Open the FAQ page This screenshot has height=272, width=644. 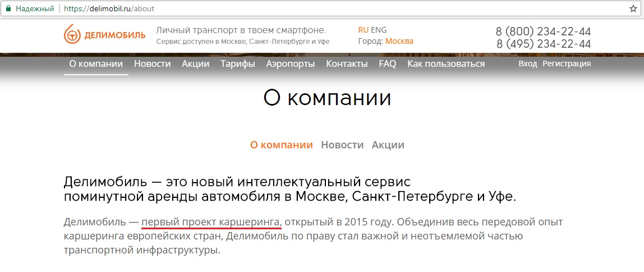[388, 64]
